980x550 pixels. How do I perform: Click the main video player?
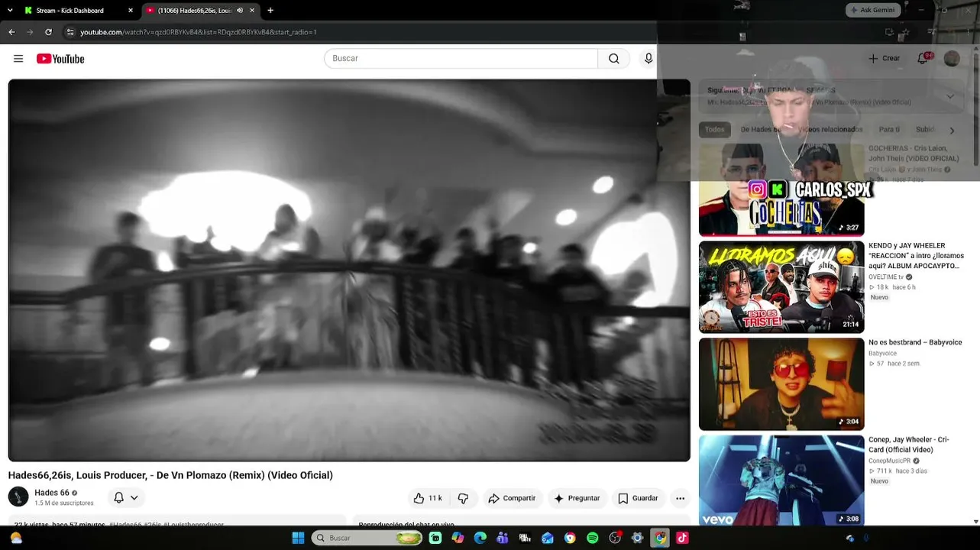click(x=349, y=270)
